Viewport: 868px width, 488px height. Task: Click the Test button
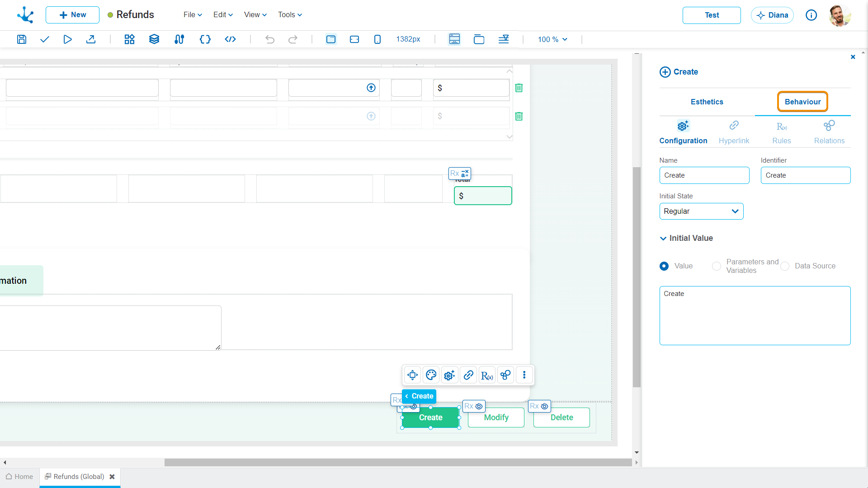712,15
